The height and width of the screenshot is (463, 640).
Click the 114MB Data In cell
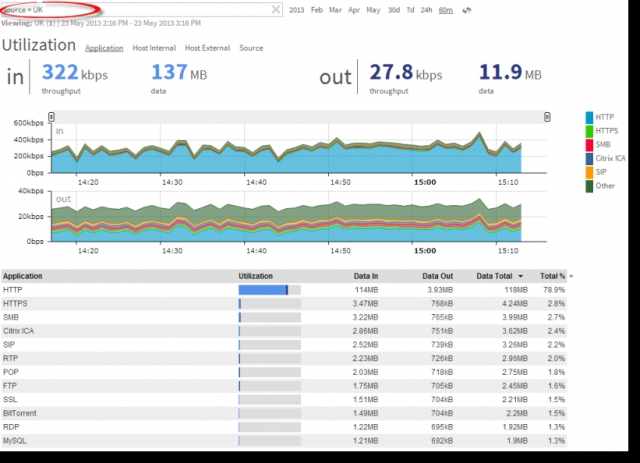point(367,290)
